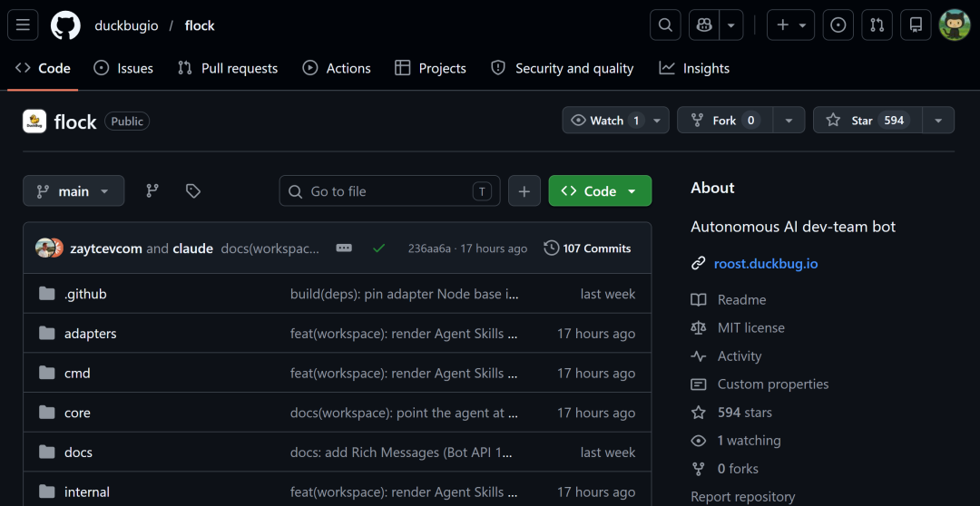Click the DuckBug repository avatar

pyautogui.click(x=34, y=122)
